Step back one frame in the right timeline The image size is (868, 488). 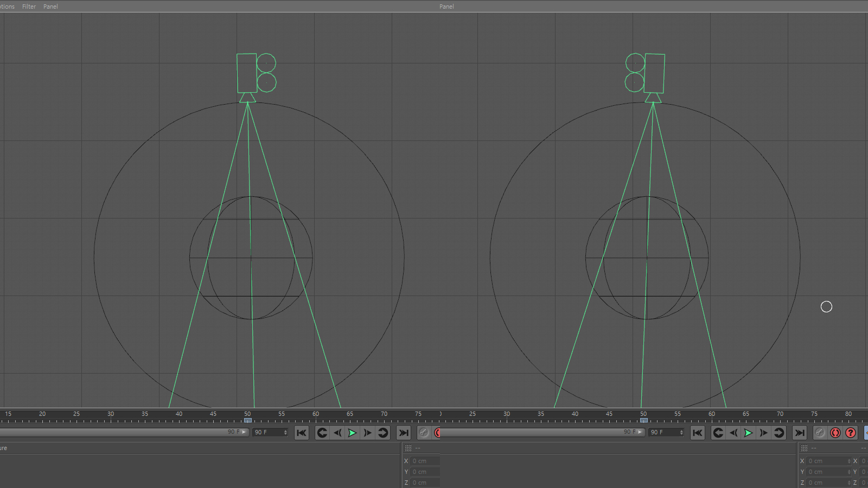tap(733, 432)
